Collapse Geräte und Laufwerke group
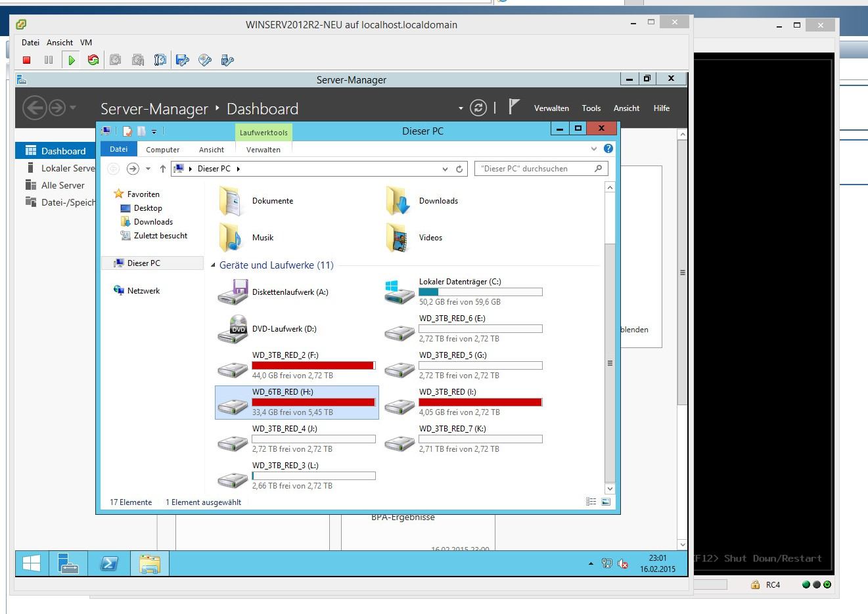 213,265
